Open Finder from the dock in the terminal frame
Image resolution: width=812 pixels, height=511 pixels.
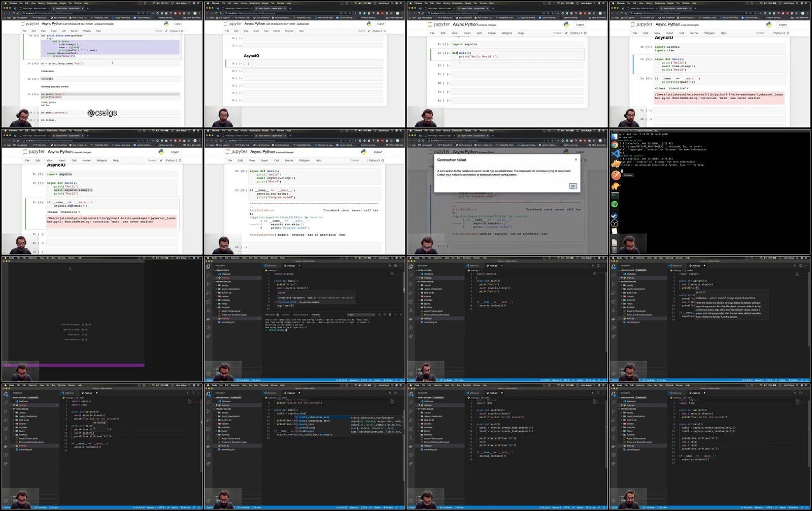(x=614, y=136)
